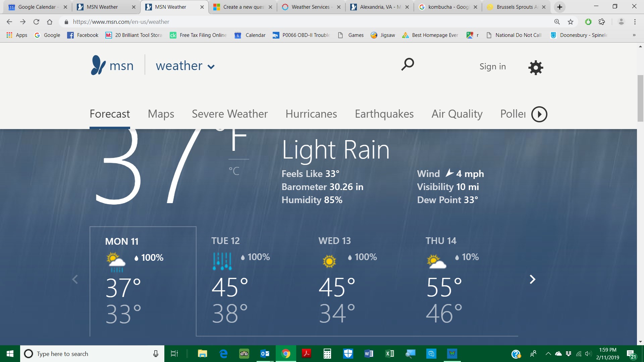The image size is (644, 362).
Task: Open Outlook from the taskbar
Action: [x=265, y=354]
